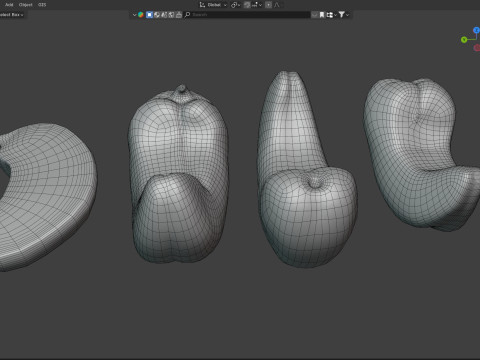Toggle the snapping magnet button
Screen dimensions: 480x360
(x=247, y=5)
